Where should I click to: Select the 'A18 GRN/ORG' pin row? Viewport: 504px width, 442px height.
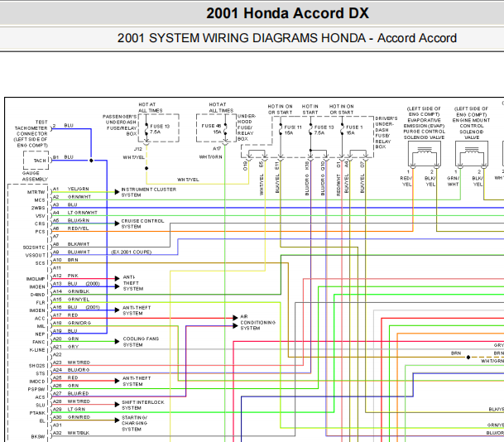(72, 323)
